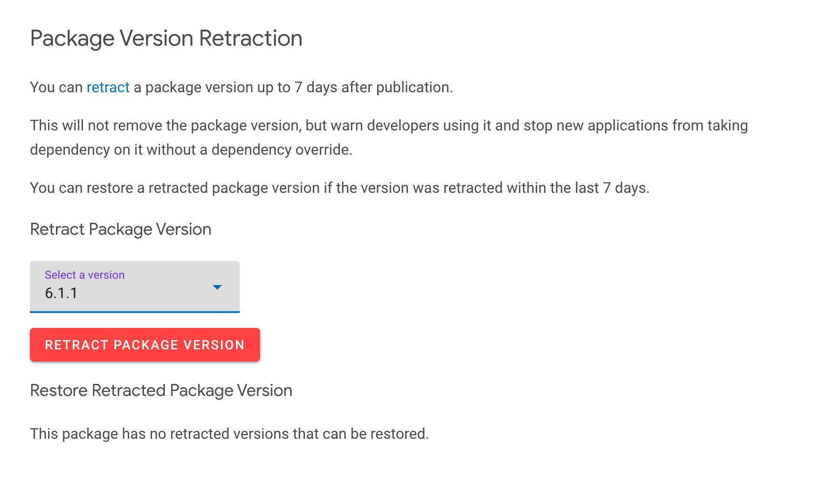
Task: Click the "Retract Package Version" section heading
Action: [120, 229]
